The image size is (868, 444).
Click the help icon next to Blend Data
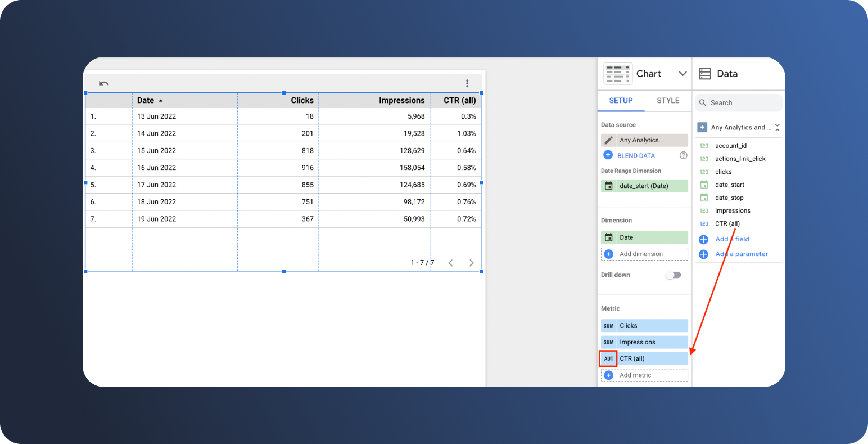tap(683, 155)
